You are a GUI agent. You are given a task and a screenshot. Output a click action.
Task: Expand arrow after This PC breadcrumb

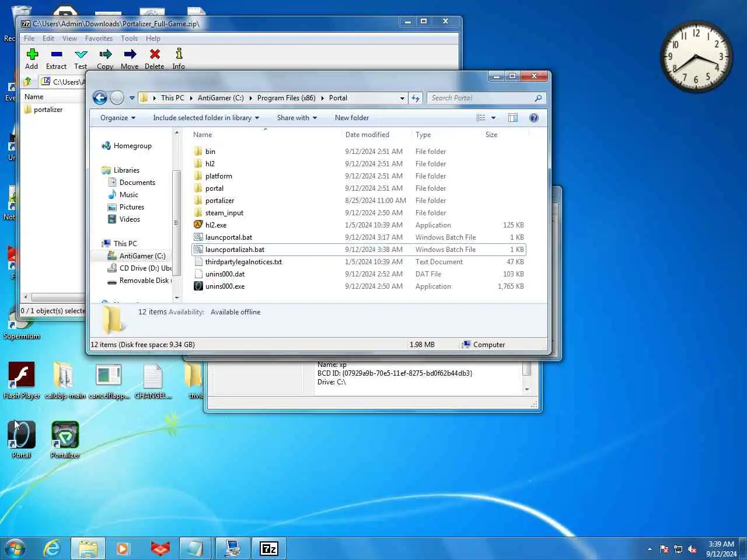(x=191, y=98)
